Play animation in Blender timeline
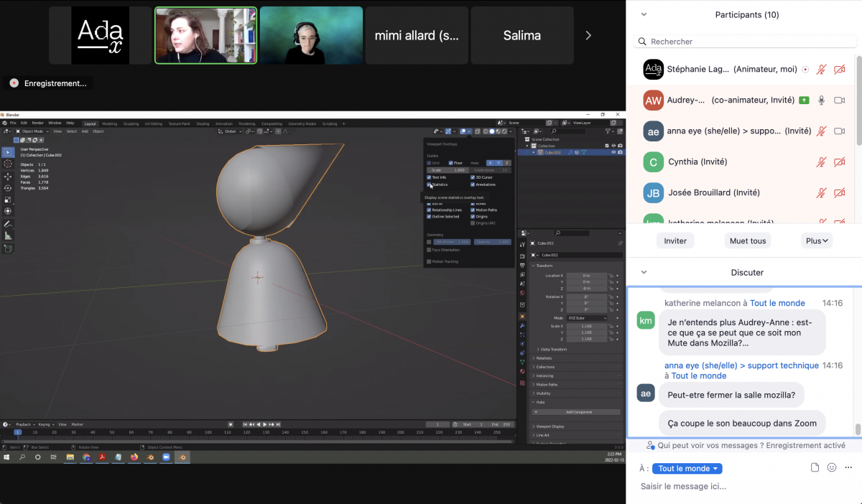This screenshot has width=862, height=504. (x=265, y=424)
